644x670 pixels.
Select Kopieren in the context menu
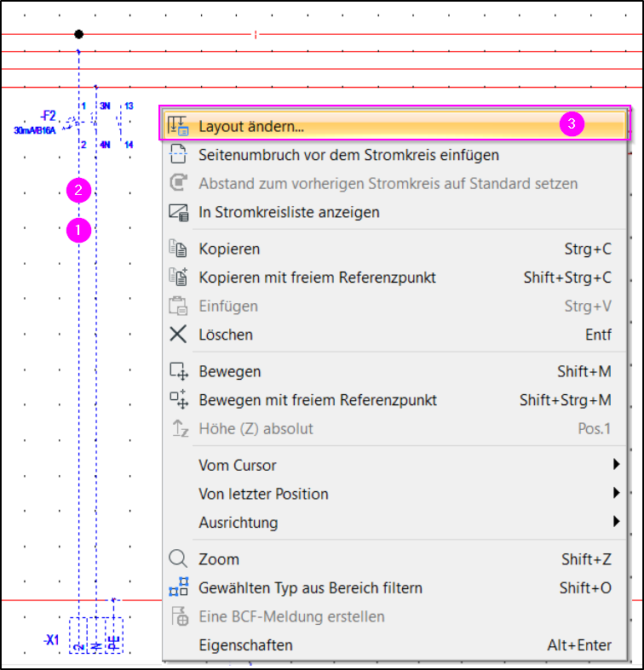point(394,249)
